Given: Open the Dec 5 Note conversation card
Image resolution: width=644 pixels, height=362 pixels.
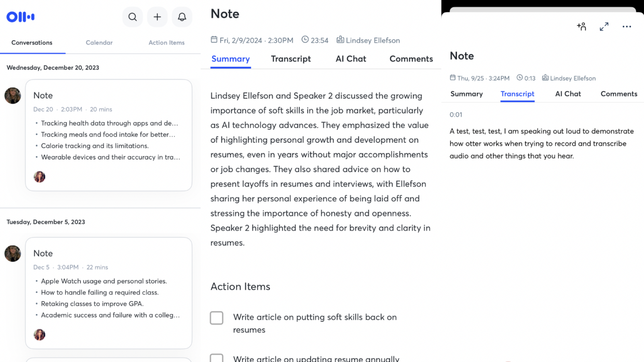Looking at the screenshot, I should 109,293.
